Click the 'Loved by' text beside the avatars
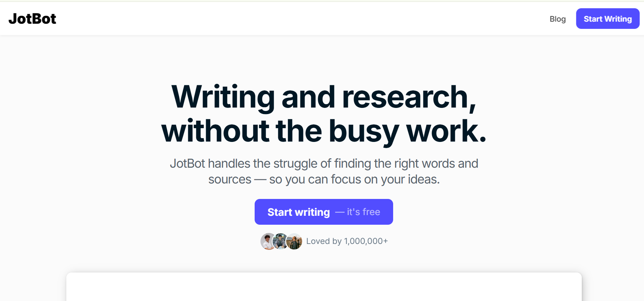This screenshot has width=644, height=301. coord(324,241)
